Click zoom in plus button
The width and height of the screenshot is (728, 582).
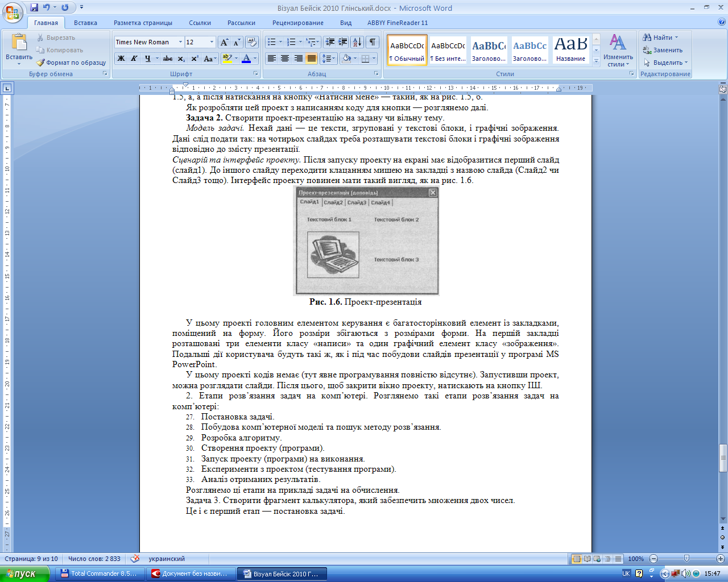[x=721, y=559]
